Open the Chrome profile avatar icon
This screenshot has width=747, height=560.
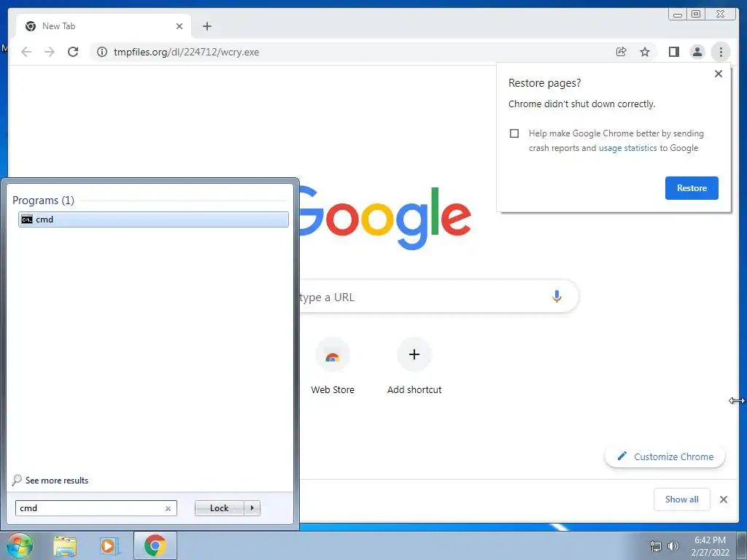tap(697, 52)
